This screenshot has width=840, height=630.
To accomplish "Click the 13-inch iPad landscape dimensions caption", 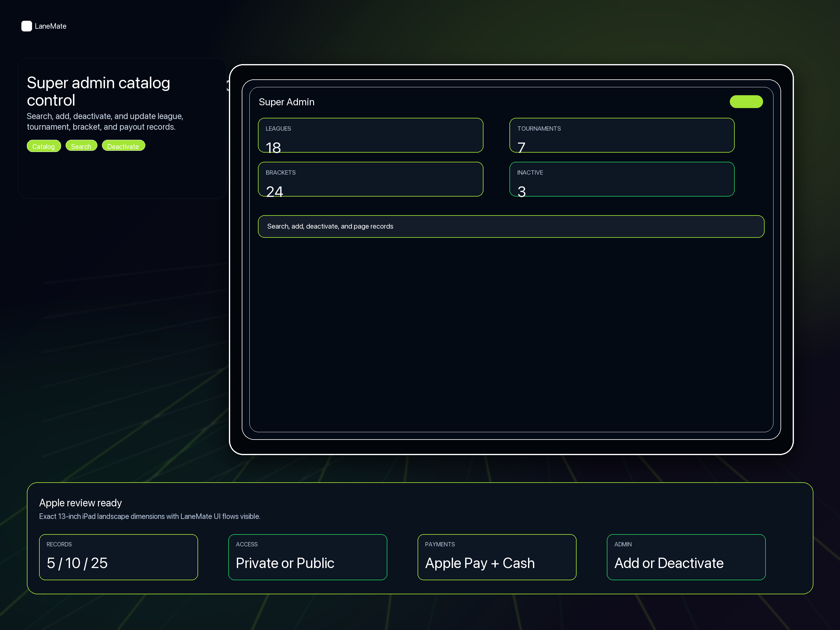I will [x=150, y=516].
